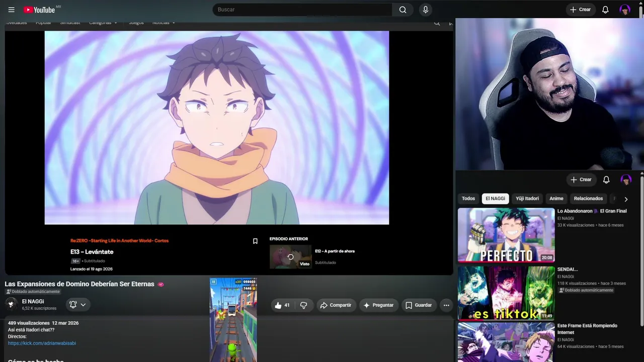Open the Lo Abandonaron El Gran Final title

pos(592,211)
